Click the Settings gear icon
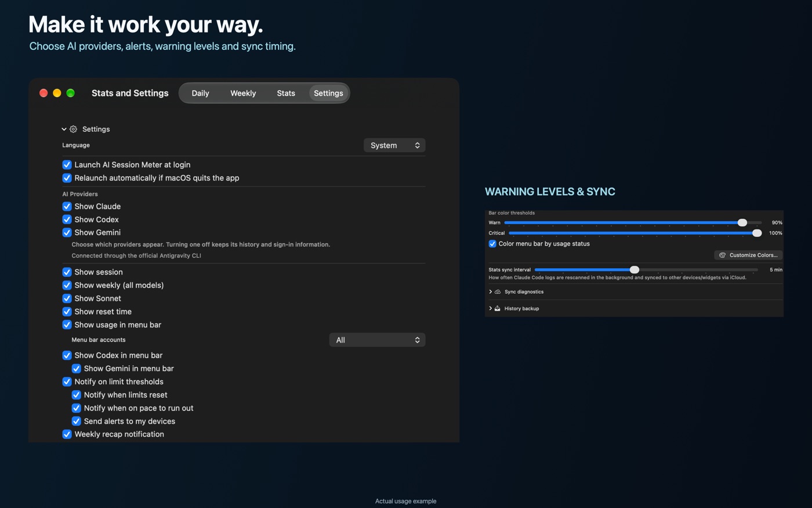812x508 pixels. (x=74, y=129)
